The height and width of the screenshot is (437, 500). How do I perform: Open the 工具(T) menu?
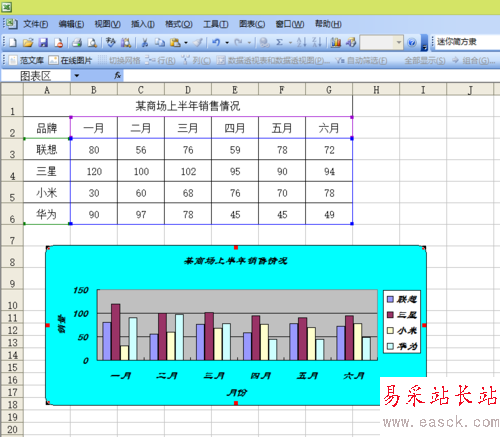pos(216,24)
